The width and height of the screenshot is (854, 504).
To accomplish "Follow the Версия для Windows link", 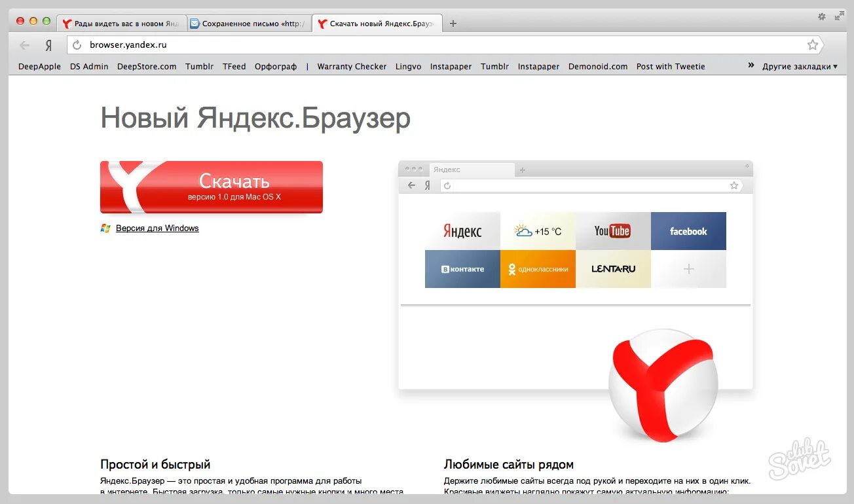I will 157,228.
